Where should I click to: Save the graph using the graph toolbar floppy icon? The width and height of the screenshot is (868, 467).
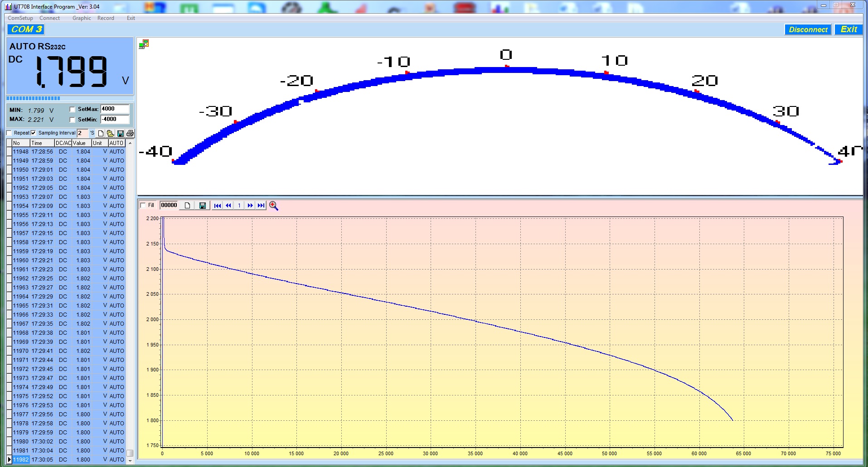[203, 206]
